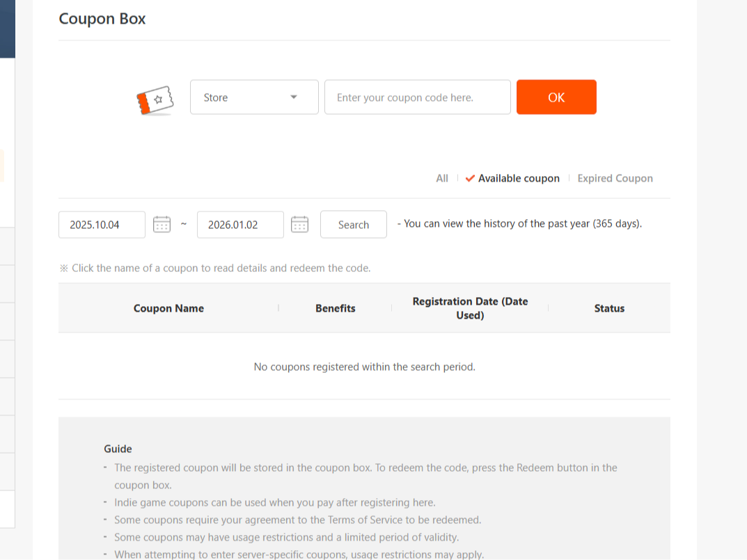Click the start date field 2025.10.04

[102, 225]
